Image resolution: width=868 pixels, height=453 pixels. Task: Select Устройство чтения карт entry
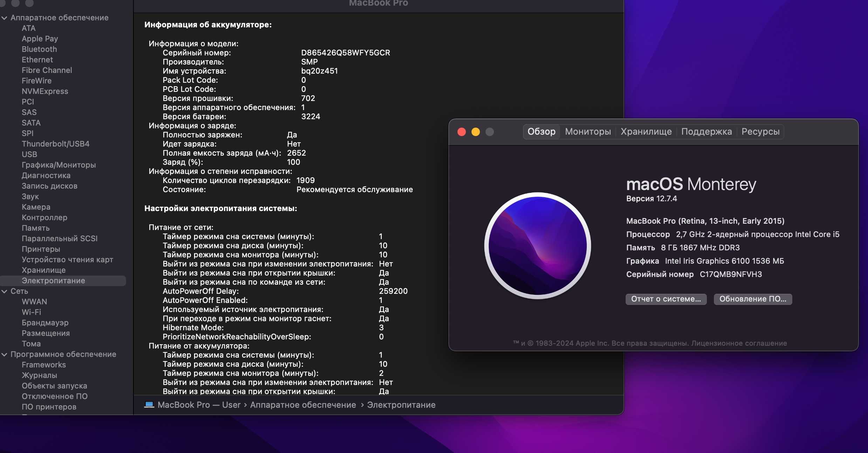[x=67, y=260]
